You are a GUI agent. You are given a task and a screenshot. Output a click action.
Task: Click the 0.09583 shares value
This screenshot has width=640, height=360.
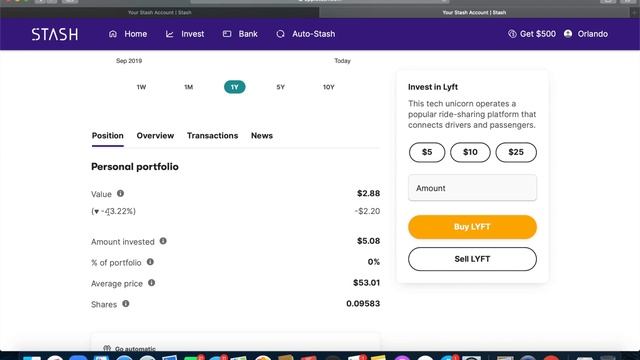tap(363, 304)
